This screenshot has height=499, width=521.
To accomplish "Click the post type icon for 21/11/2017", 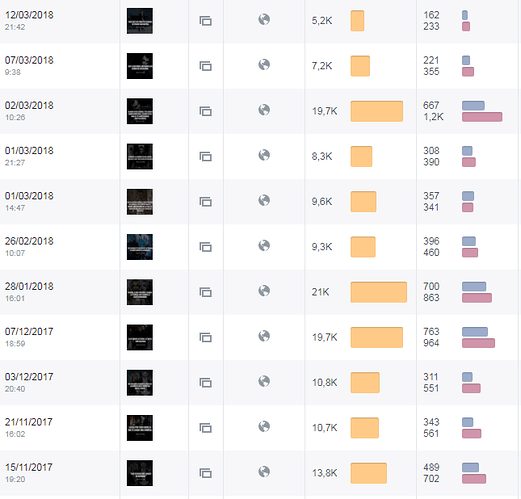I will coord(206,428).
